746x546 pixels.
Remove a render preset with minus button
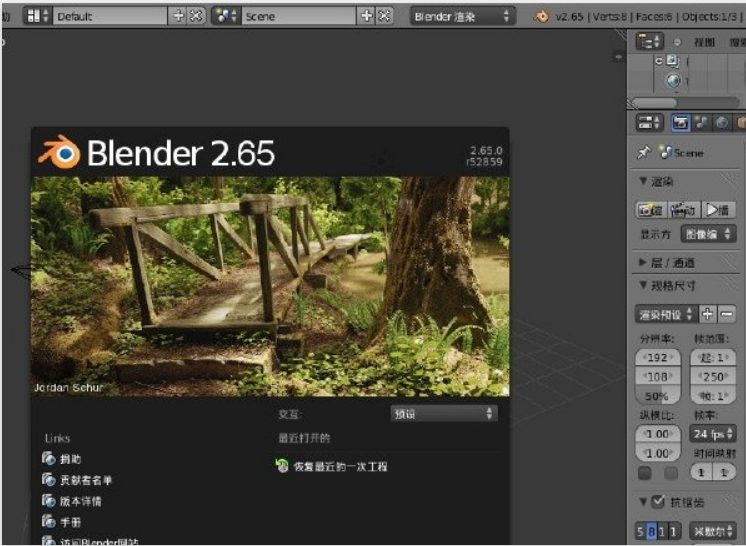coord(726,314)
